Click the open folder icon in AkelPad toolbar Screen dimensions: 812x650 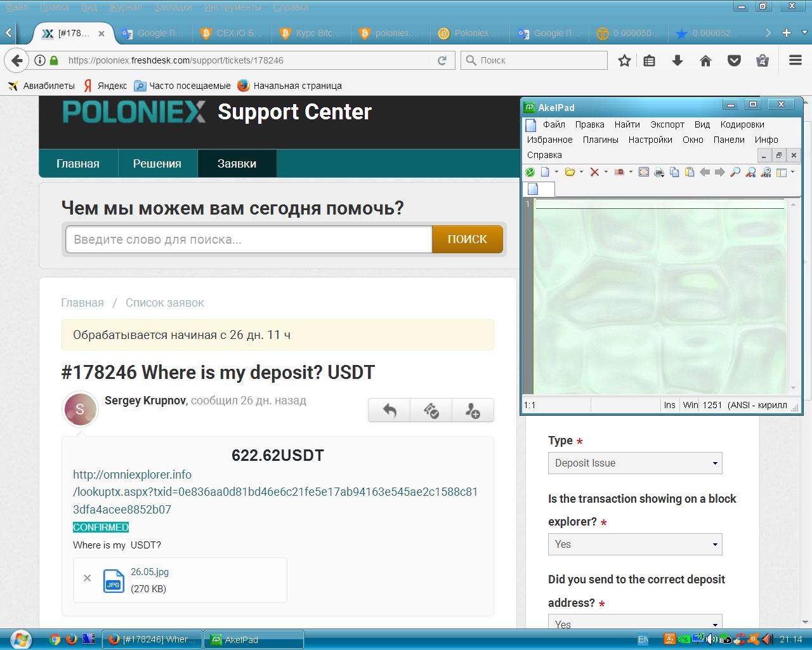click(570, 172)
